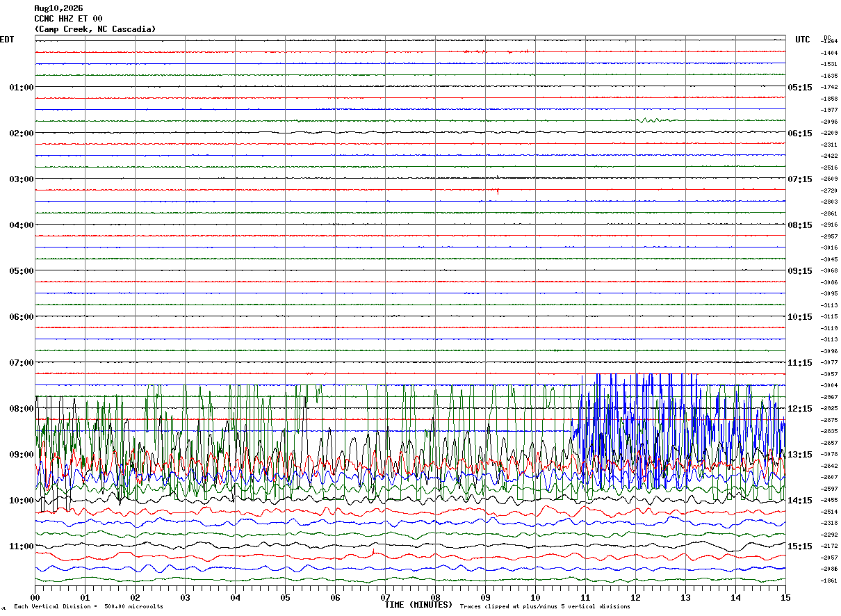
Task: Click the date label Aug10,2026
Action: coord(58,8)
